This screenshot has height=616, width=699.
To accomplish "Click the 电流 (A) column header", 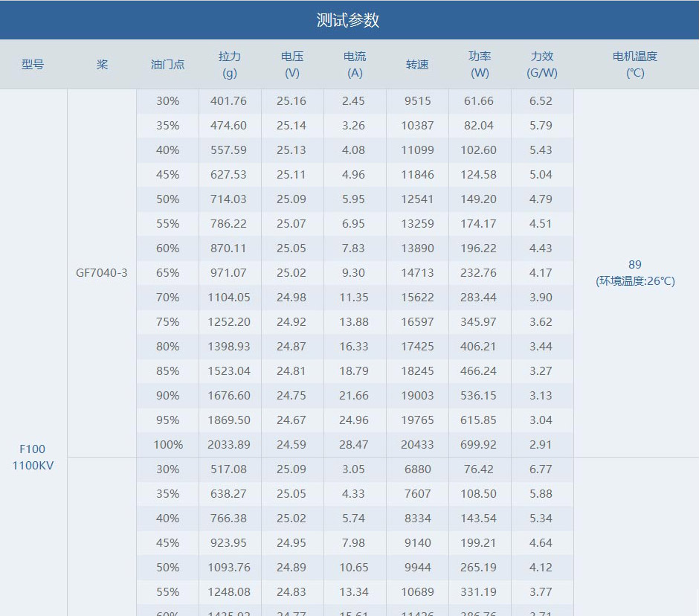I will click(x=355, y=64).
